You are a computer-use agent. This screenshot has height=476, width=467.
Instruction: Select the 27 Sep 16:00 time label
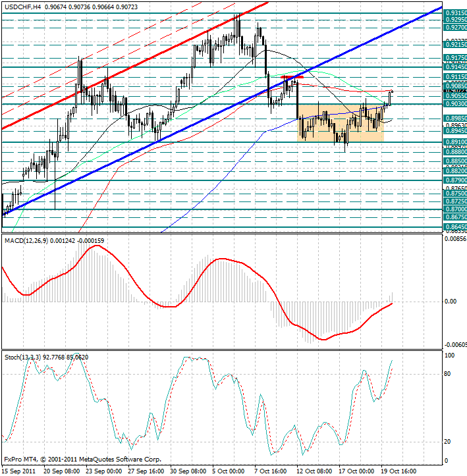[x=146, y=471]
